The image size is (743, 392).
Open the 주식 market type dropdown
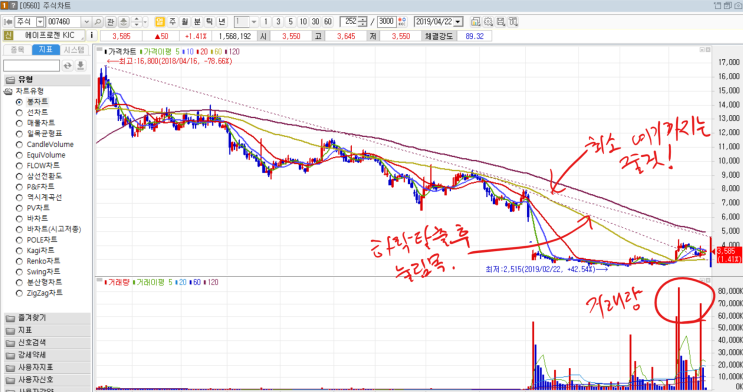pos(40,22)
